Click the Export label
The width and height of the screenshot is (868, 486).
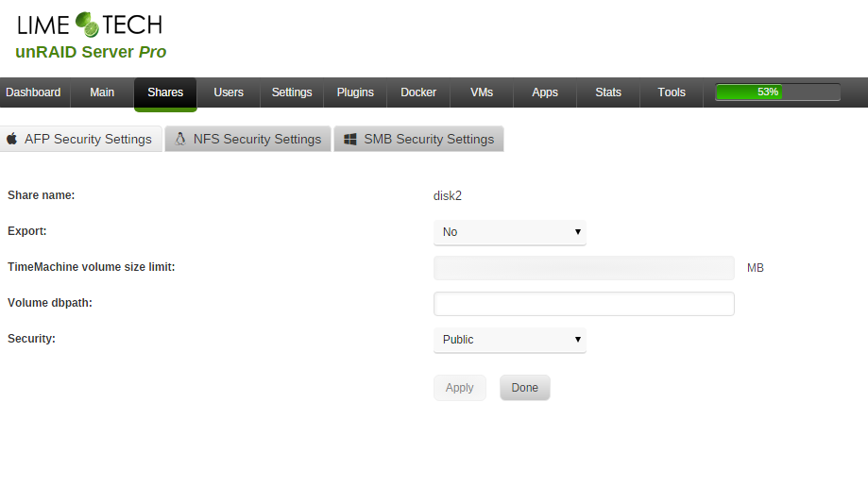(27, 231)
